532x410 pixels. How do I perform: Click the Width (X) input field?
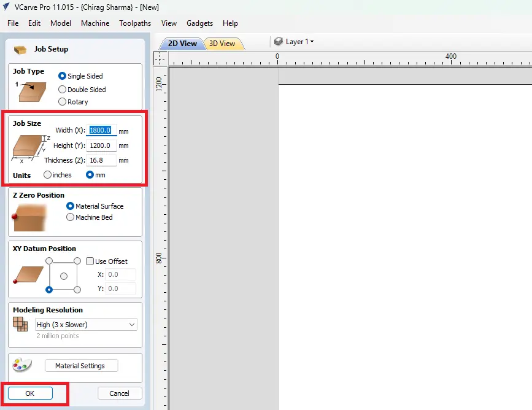click(x=101, y=130)
